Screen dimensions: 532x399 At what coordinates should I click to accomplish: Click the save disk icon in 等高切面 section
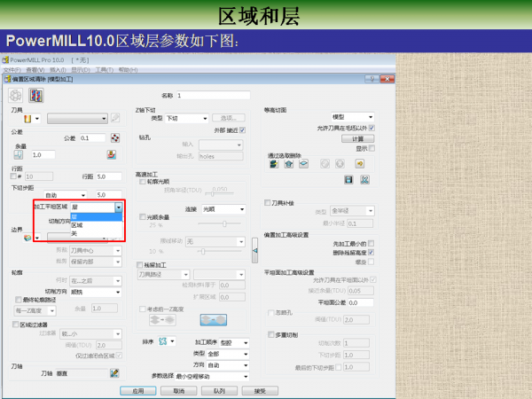click(x=348, y=179)
